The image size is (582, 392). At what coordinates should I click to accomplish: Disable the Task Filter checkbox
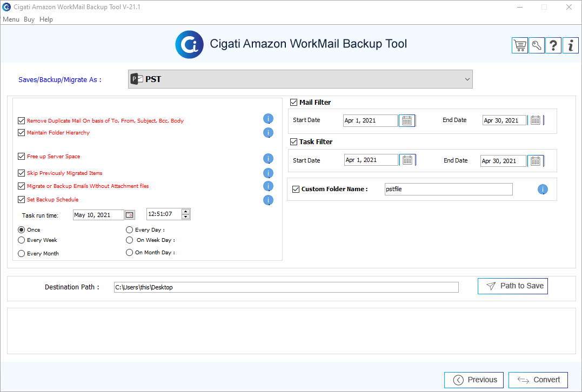[x=293, y=141]
